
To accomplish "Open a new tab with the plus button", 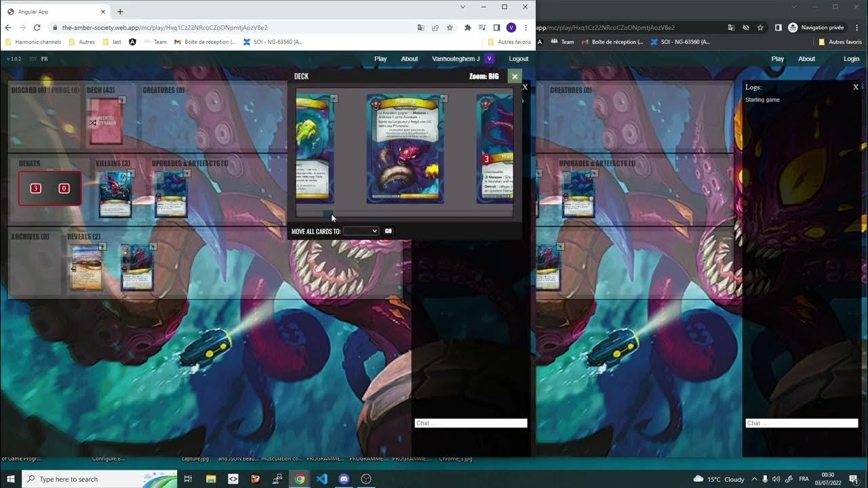I will 120,12.
